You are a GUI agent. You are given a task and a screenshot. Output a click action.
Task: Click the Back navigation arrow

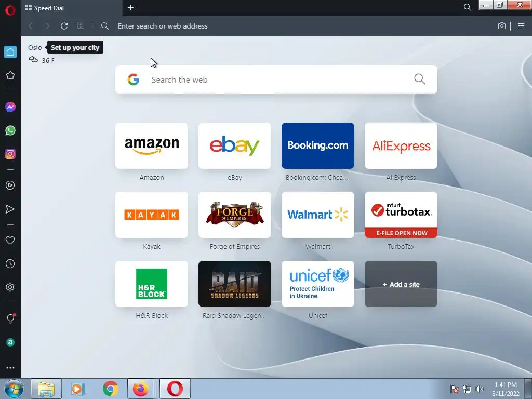point(31,26)
